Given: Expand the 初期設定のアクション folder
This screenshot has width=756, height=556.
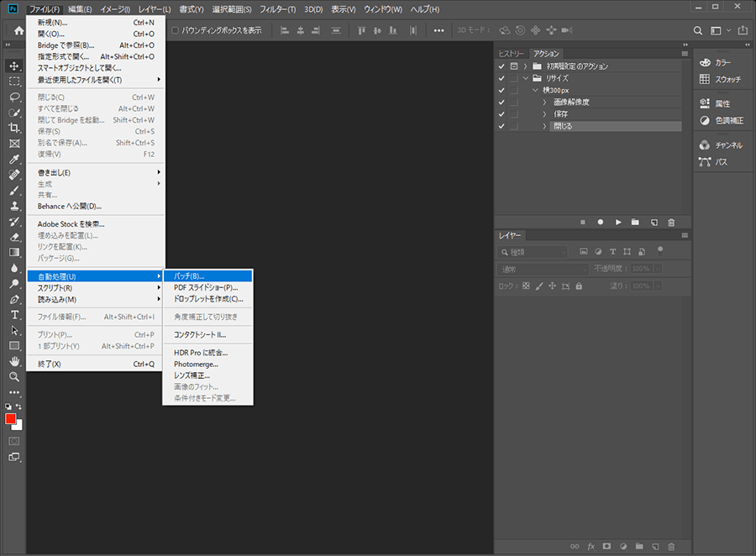Looking at the screenshot, I should 526,66.
